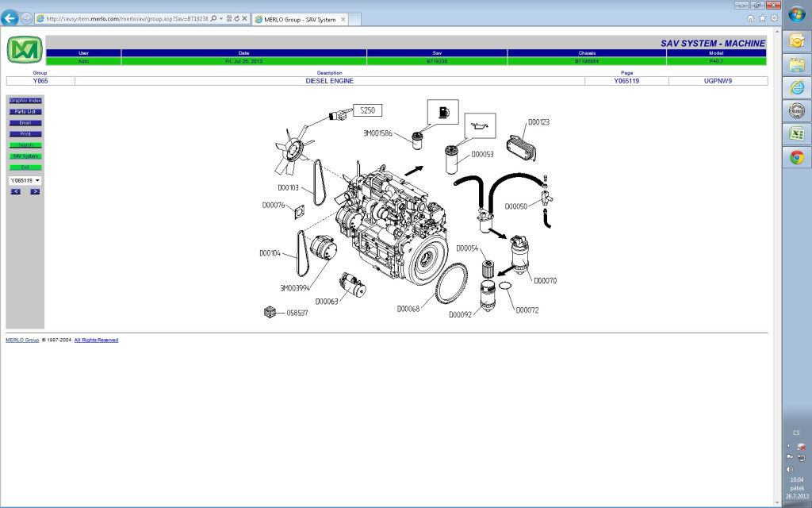Screen dimensions: 812x508
Task: Click the green SAV System button
Action: [x=25, y=156]
